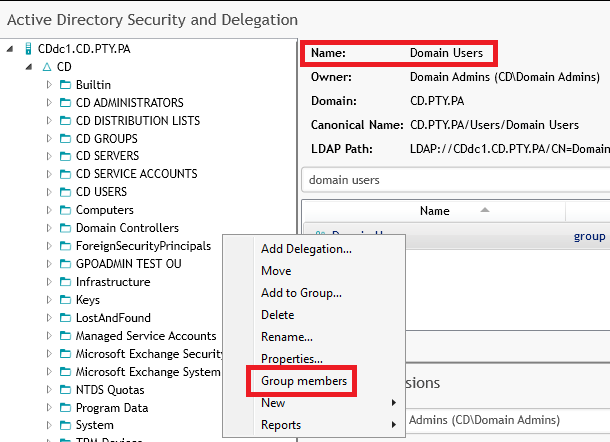Click the CD domain triangle icon
The height and width of the screenshot is (442, 610).
pos(47,67)
